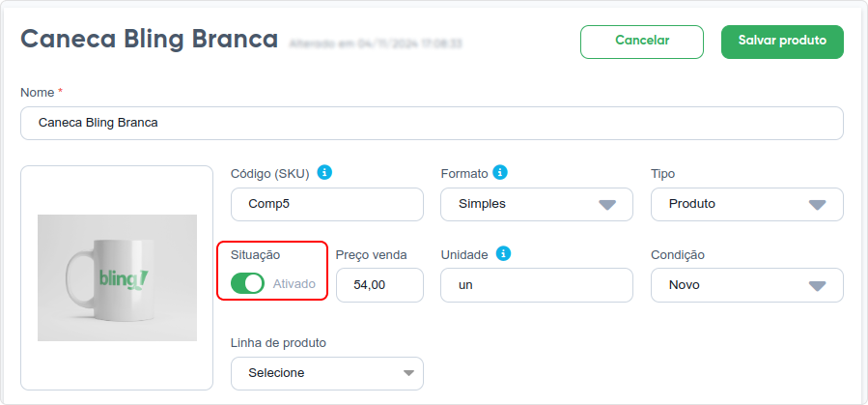Click the Salvar produto button
The width and height of the screenshot is (868, 405).
click(x=782, y=42)
